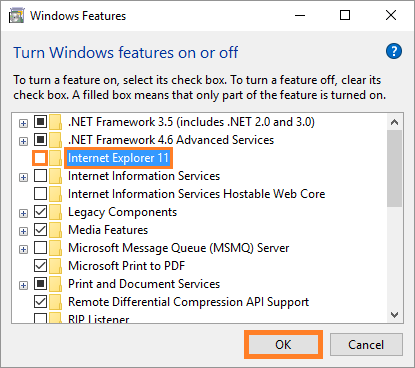
Task: Disable Remote Differential Compression API Support checkbox
Action: pyautogui.click(x=40, y=302)
